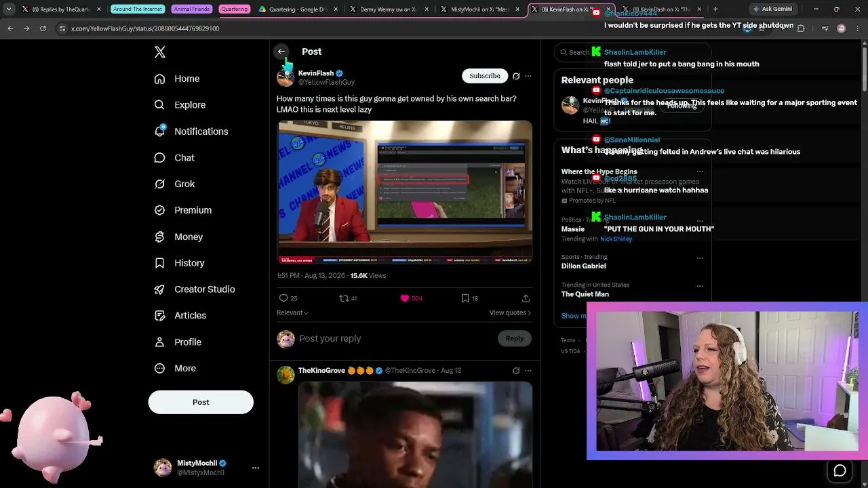
Task: Reload the page with browser refresh
Action: coord(43,28)
